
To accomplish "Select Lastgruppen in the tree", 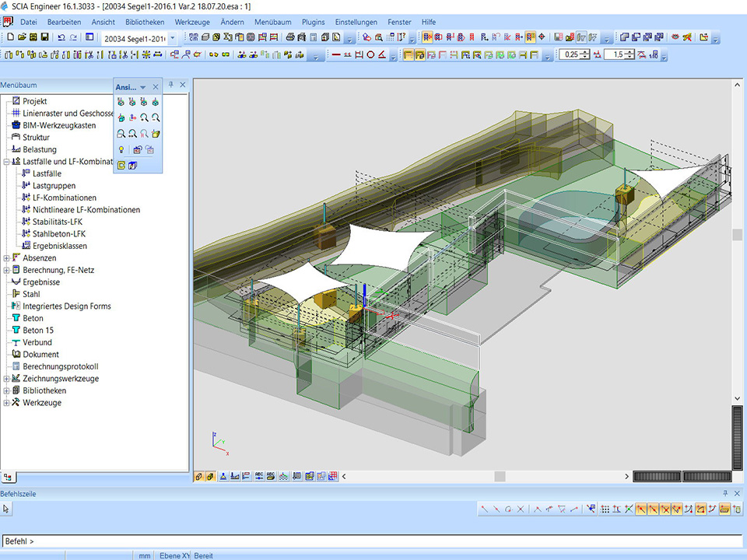I will [x=54, y=186].
